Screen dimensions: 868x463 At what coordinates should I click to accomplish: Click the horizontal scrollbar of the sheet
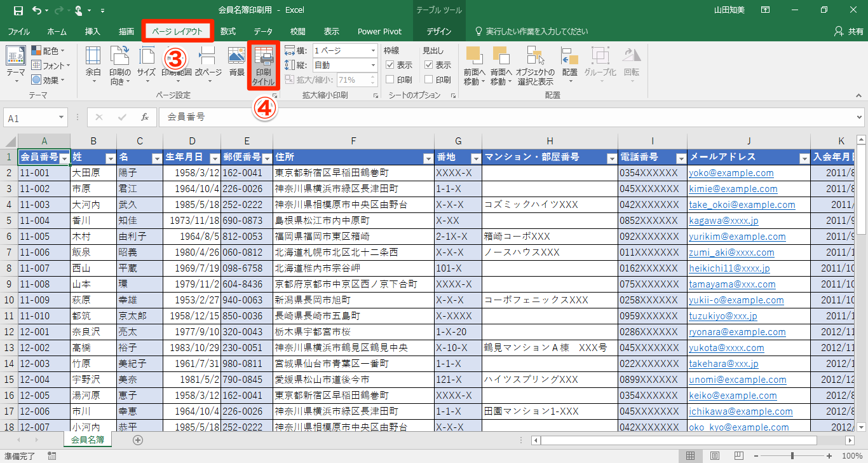pyautogui.click(x=679, y=440)
